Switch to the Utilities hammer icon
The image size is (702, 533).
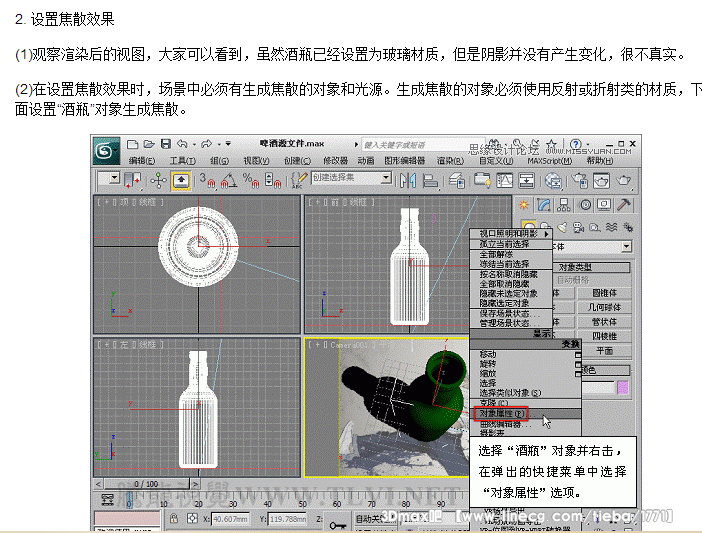point(624,205)
